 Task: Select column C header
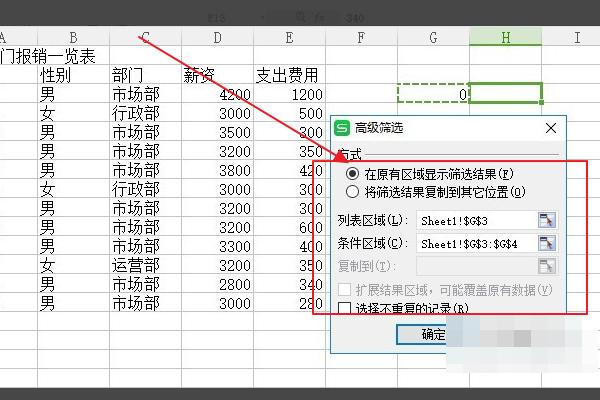coord(145,38)
